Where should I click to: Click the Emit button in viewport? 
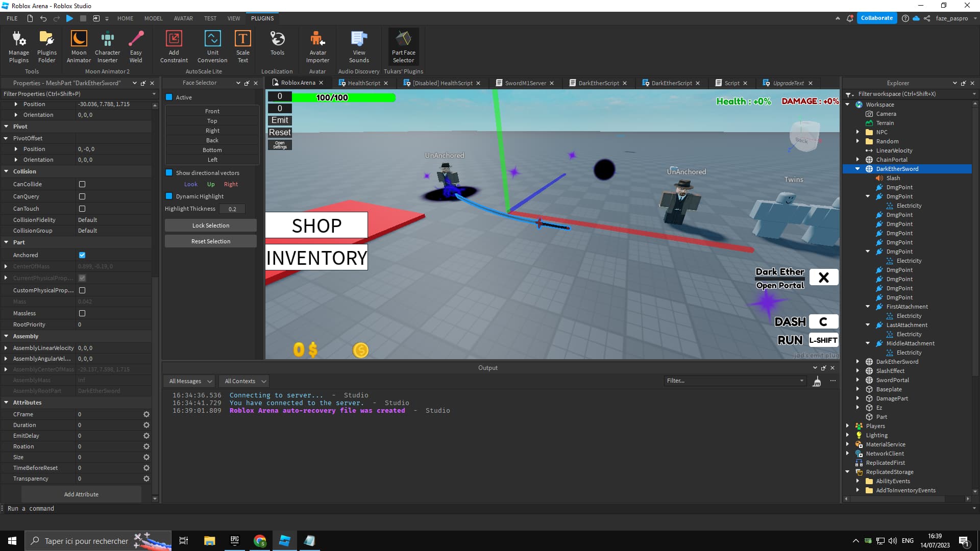click(280, 120)
